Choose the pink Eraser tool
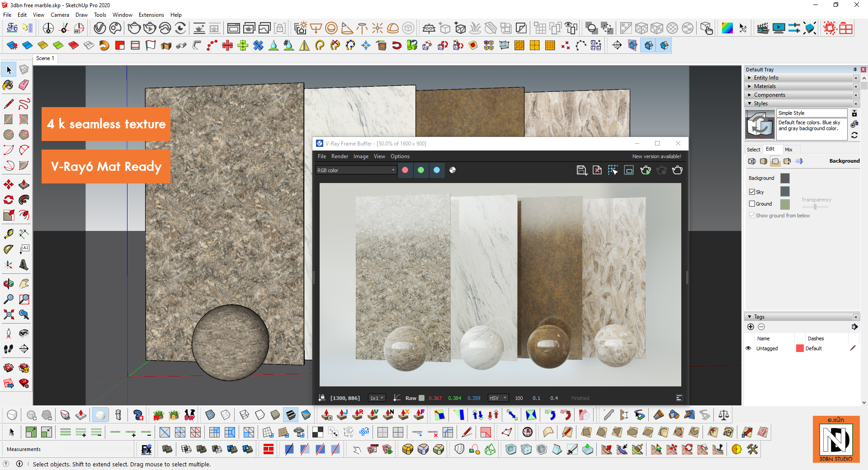The image size is (868, 470). tap(24, 85)
